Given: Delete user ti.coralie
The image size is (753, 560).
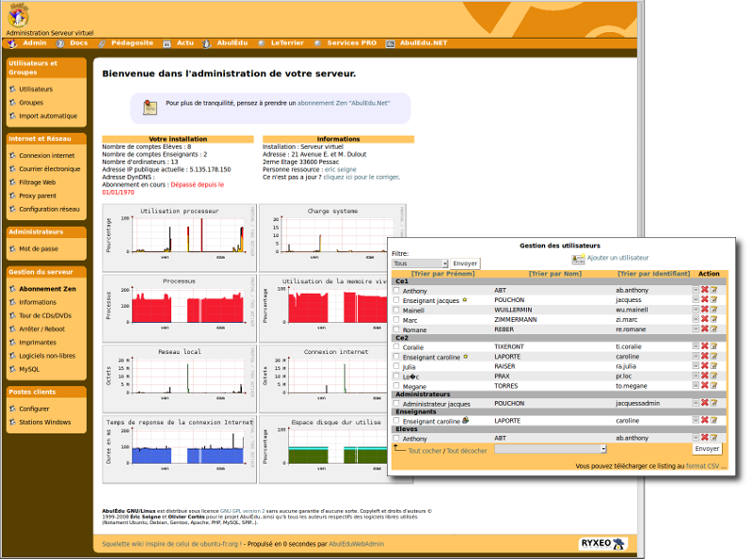Looking at the screenshot, I should [704, 345].
